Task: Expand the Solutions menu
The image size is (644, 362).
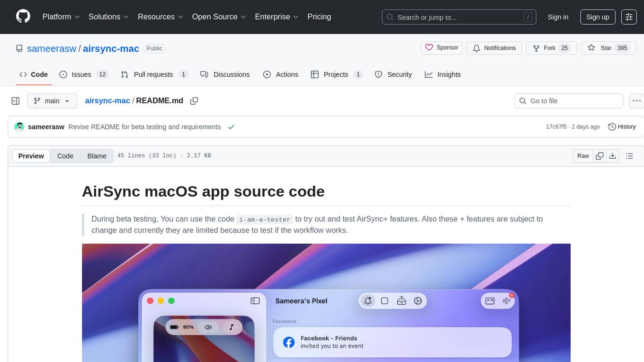Action: tap(109, 17)
